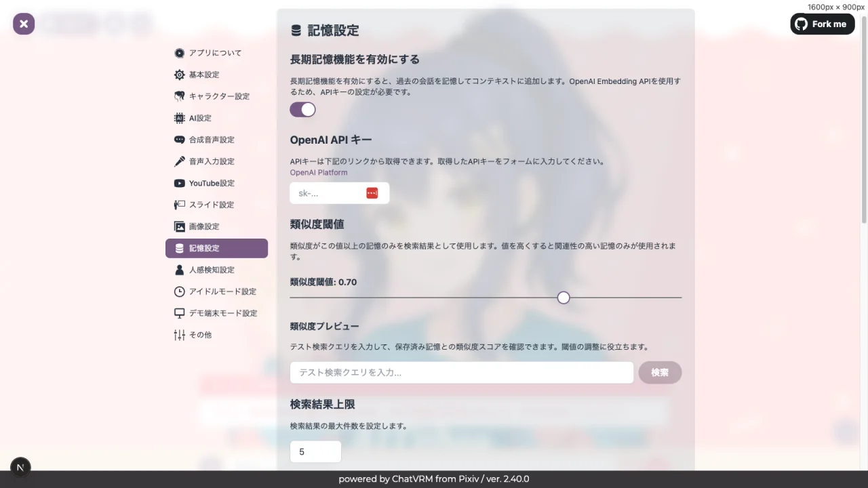The width and height of the screenshot is (868, 488).
Task: Open スライド設定 from the navigation
Action: (x=179, y=205)
